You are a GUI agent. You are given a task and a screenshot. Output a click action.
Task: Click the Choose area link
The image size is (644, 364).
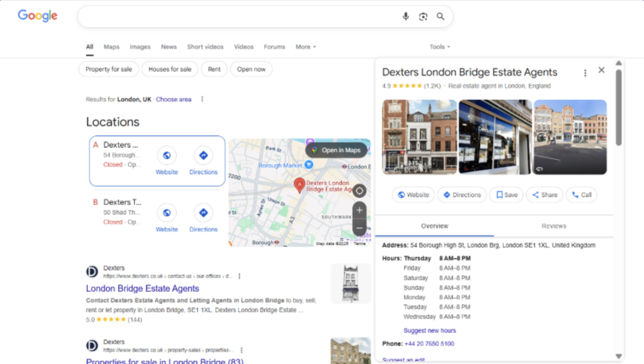click(173, 99)
